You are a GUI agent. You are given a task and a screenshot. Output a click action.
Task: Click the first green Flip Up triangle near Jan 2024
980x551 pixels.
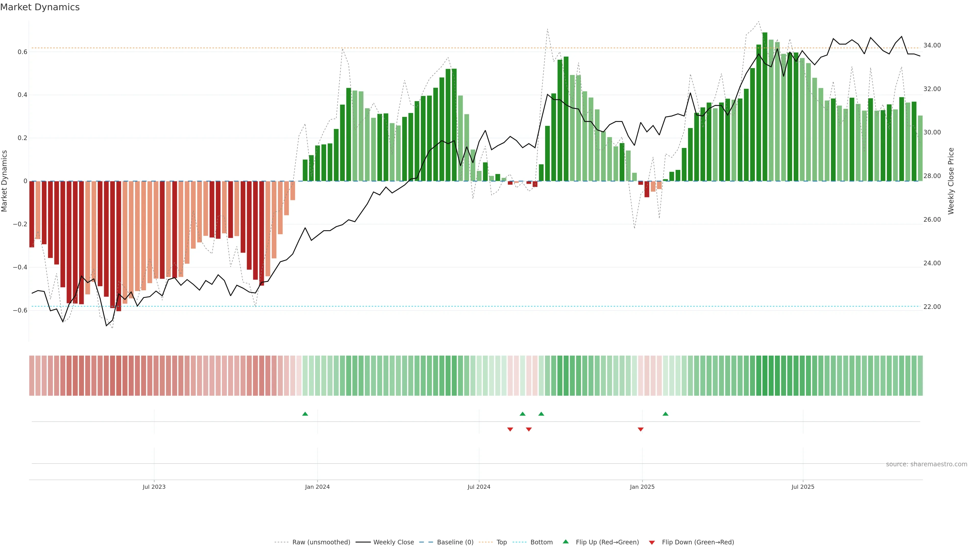(x=305, y=414)
